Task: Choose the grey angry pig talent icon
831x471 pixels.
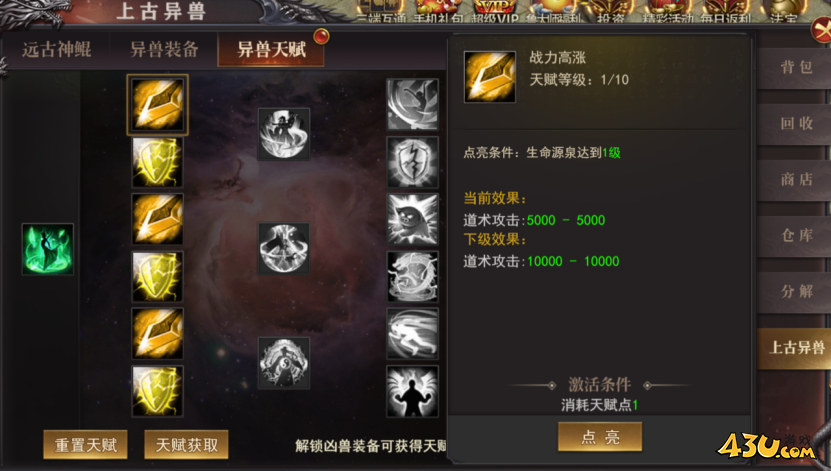Action: click(x=412, y=219)
